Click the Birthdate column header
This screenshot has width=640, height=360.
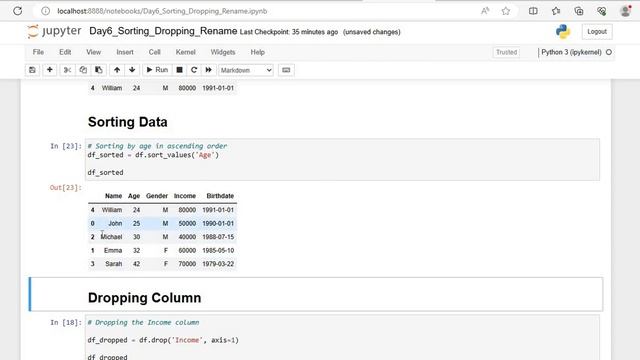[x=220, y=196]
